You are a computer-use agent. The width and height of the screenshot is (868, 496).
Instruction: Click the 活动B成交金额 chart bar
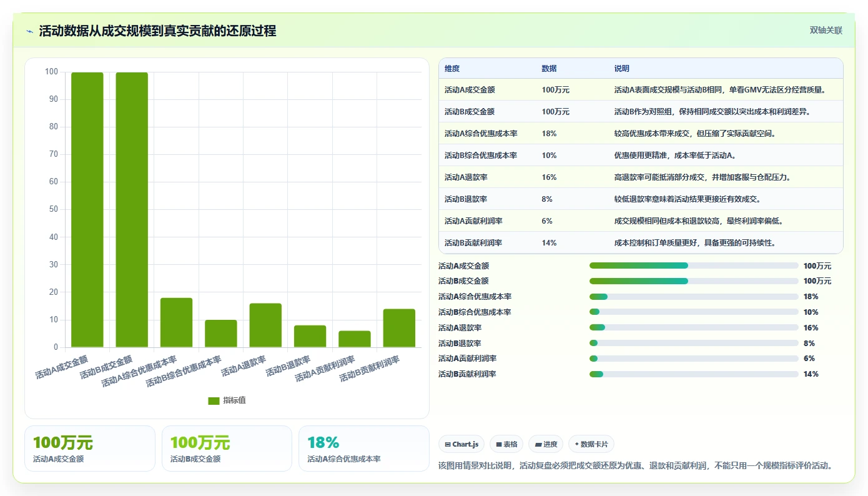[x=132, y=210]
